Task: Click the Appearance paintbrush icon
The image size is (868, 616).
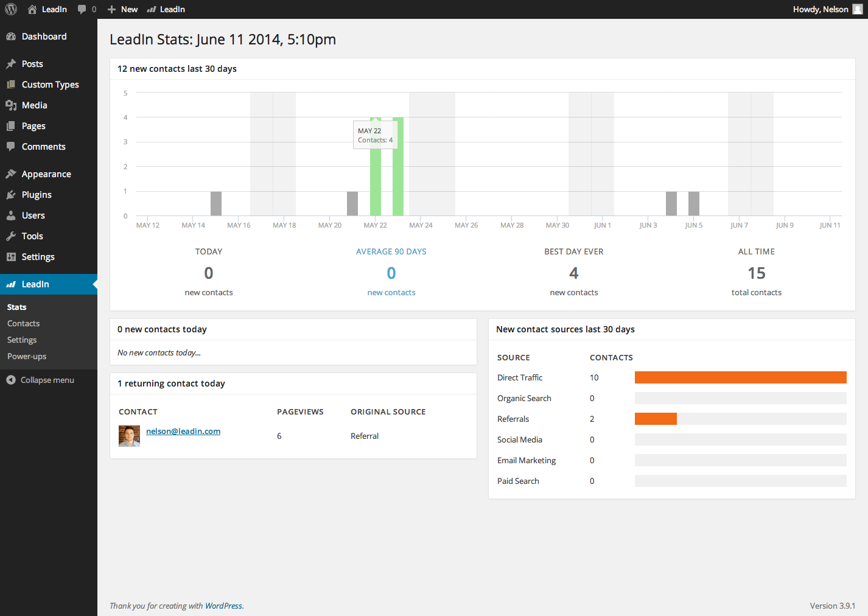Action: click(x=11, y=174)
